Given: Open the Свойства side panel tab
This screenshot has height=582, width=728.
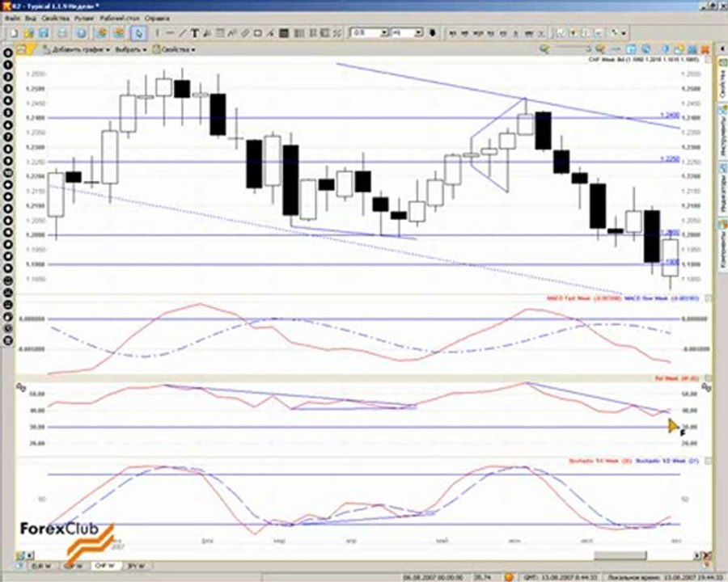Looking at the screenshot, I should (x=723, y=80).
